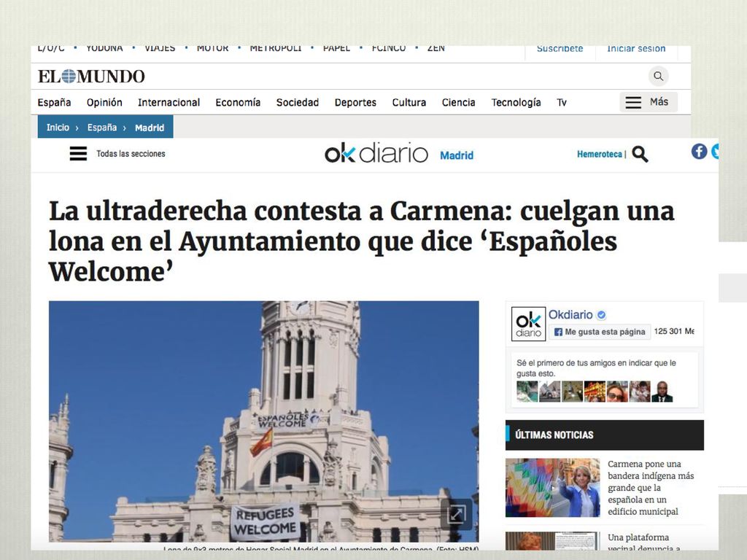The height and width of the screenshot is (560, 747).
Task: Go to España in the breadcrumb
Action: tap(102, 127)
